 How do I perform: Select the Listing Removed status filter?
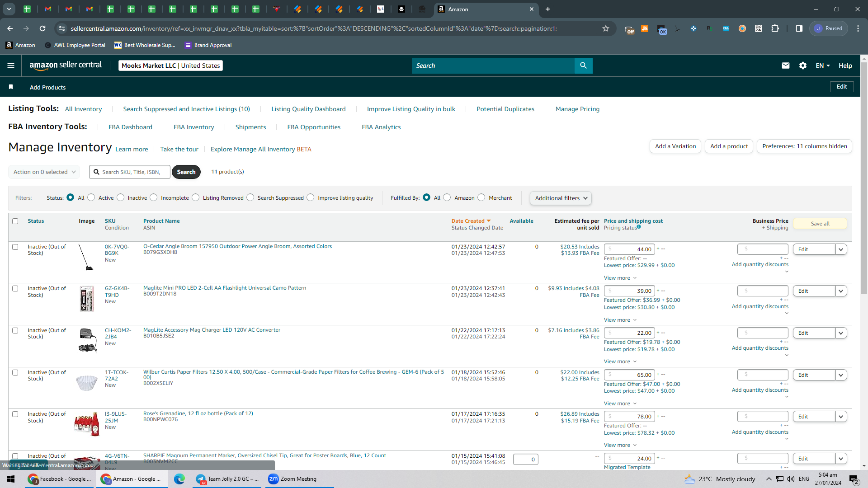point(196,197)
